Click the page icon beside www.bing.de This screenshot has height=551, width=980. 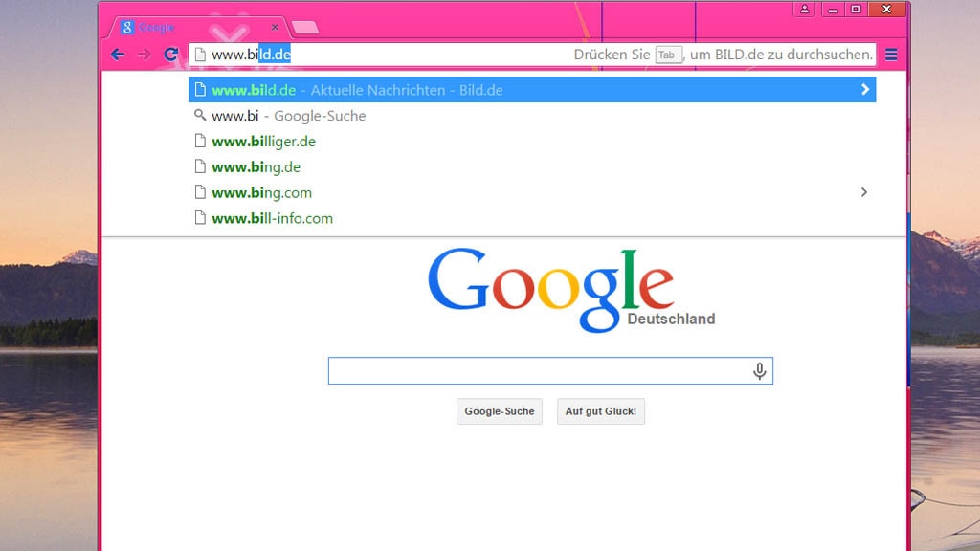pos(200,166)
